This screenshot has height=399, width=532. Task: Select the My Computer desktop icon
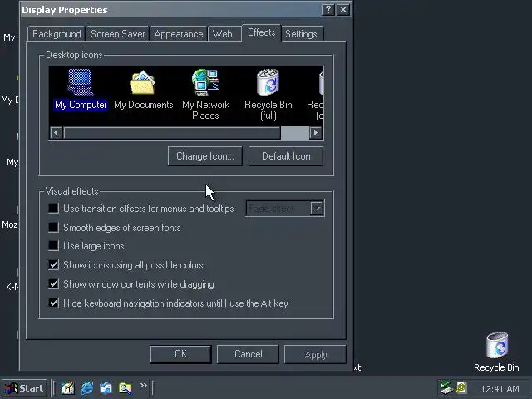[81, 89]
